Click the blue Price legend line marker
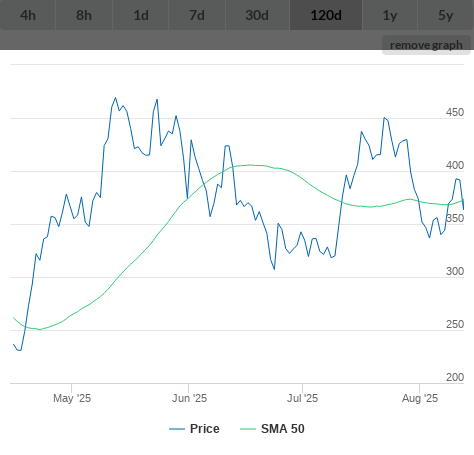The width and height of the screenshot is (474, 455). click(x=177, y=429)
